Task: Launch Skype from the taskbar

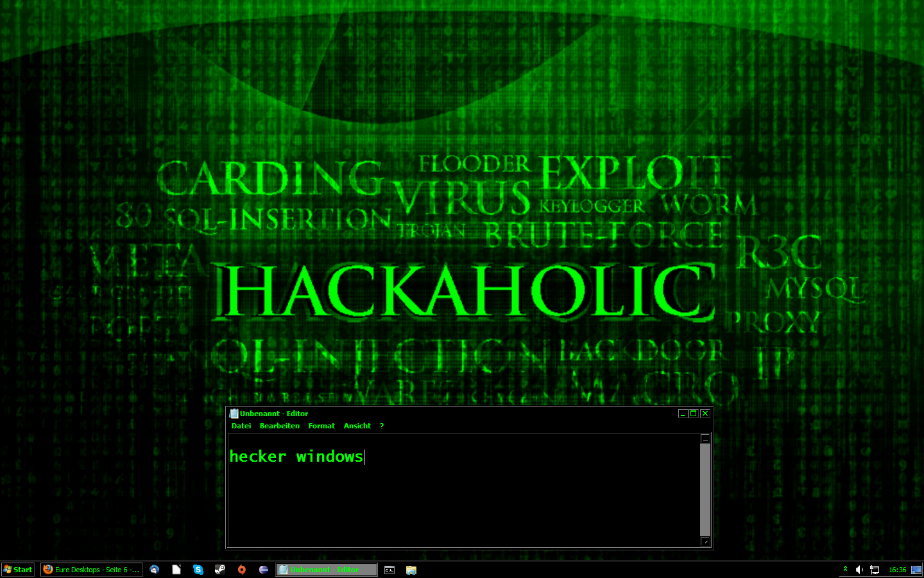Action: (198, 570)
